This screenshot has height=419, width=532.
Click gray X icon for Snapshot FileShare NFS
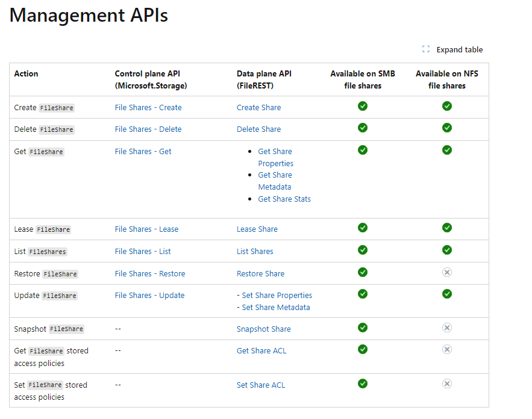(x=447, y=327)
